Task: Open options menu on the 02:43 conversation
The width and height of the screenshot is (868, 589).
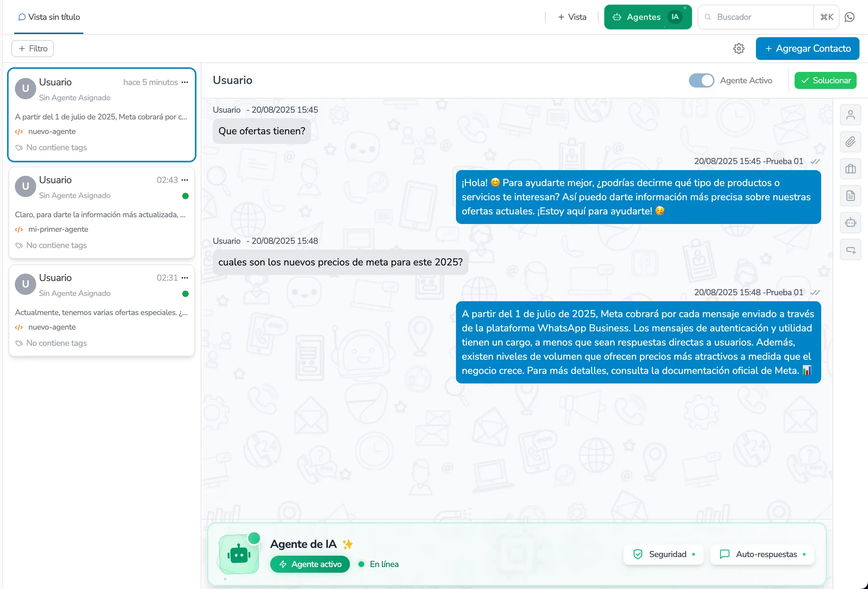Action: tap(185, 180)
